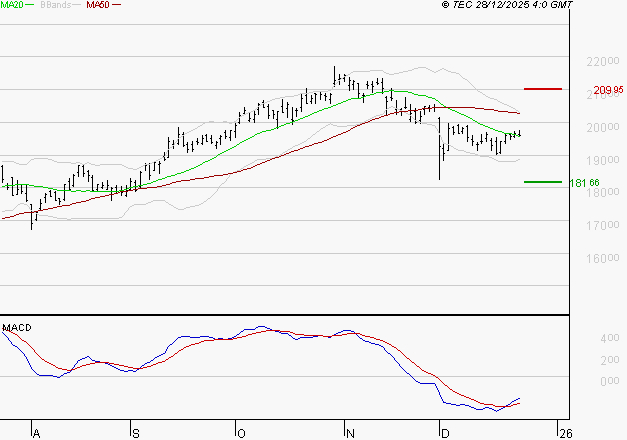Viewport: 627px width, 440px height.
Task: Click the green support line marker
Action: click(543, 182)
